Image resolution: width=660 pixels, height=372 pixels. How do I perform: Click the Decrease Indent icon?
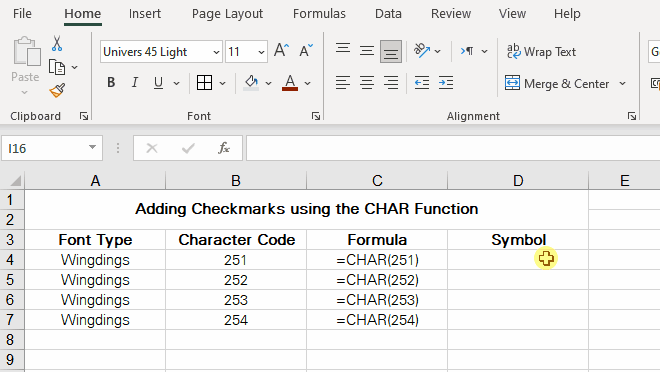[422, 83]
